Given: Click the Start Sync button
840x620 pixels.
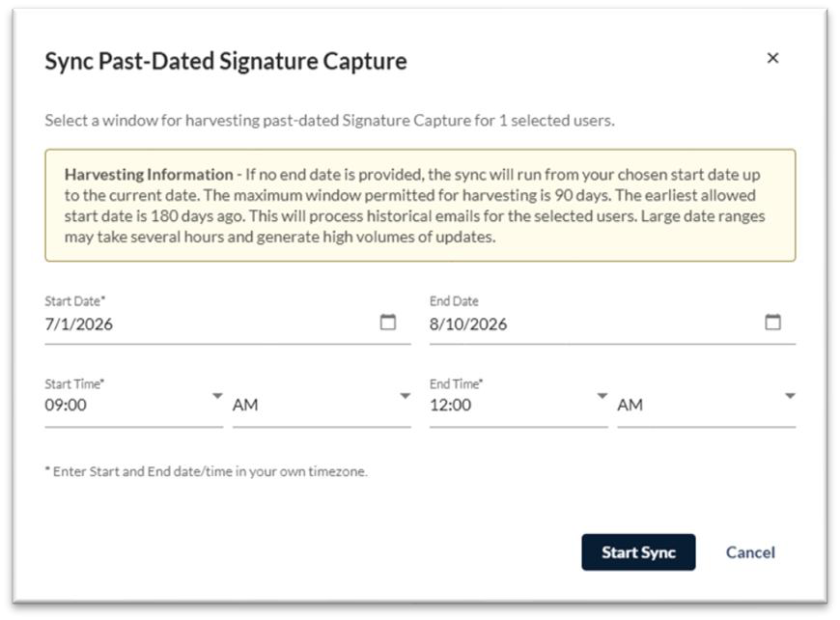Looking at the screenshot, I should [x=638, y=552].
